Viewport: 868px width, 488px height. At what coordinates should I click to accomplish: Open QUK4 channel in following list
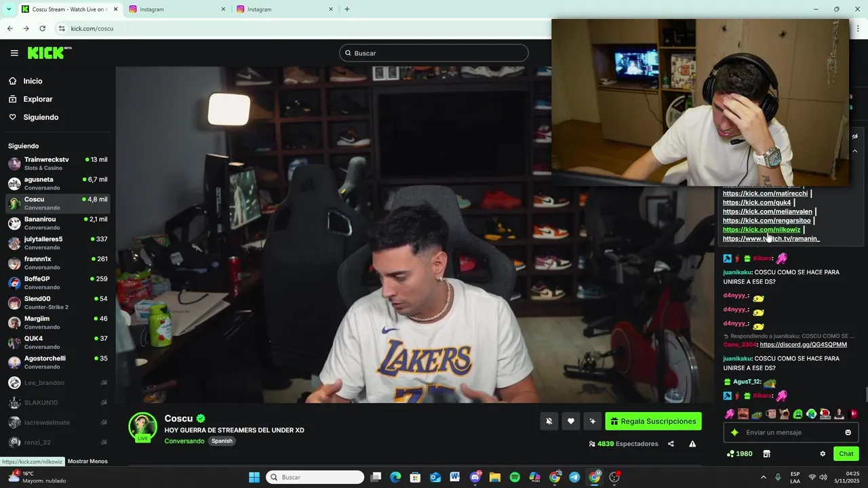coord(58,342)
